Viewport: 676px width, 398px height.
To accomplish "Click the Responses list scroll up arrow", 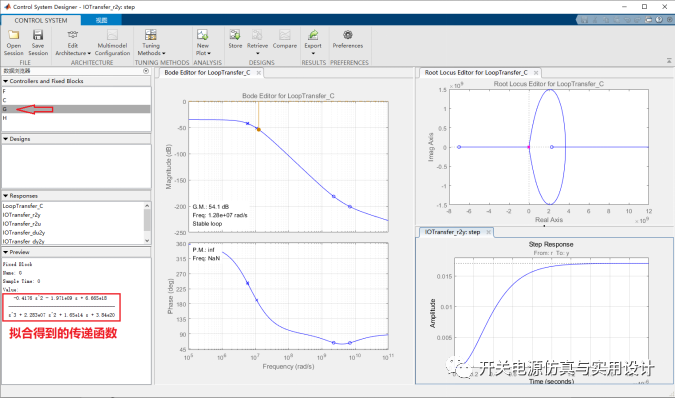I will pos(147,206).
